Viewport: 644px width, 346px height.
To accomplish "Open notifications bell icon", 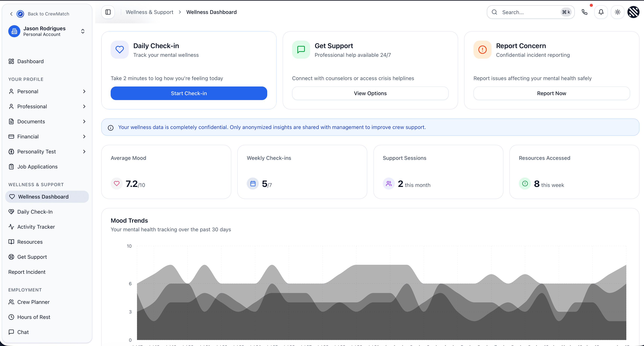I will [x=601, y=12].
